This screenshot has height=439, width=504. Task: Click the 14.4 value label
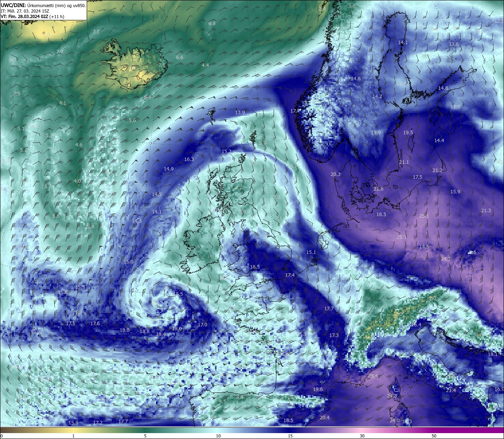(x=439, y=140)
